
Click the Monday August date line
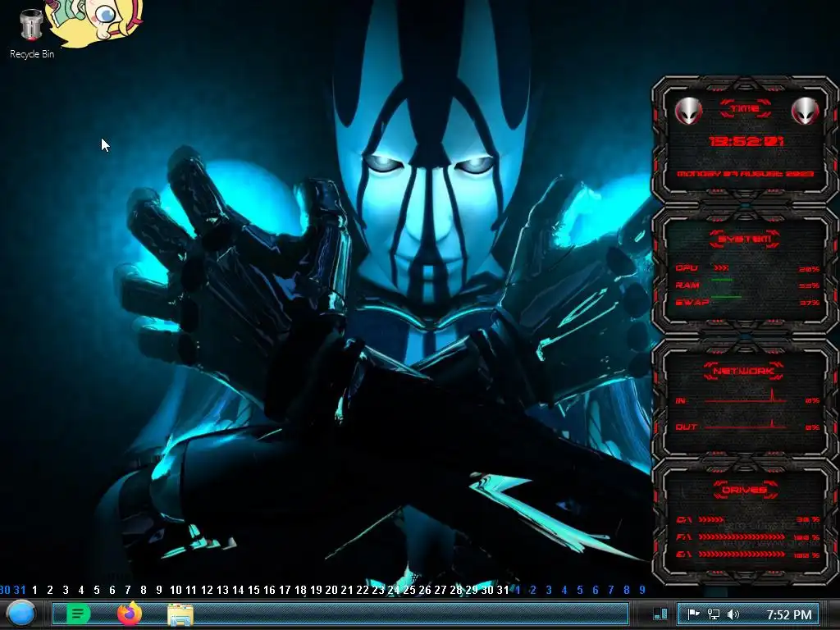[x=745, y=174]
